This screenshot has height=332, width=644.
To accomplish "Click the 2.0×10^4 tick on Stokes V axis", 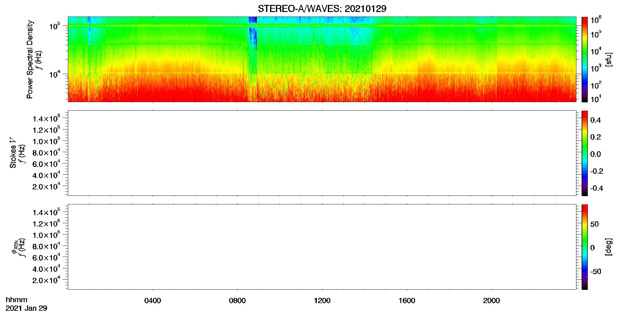I will point(46,186).
